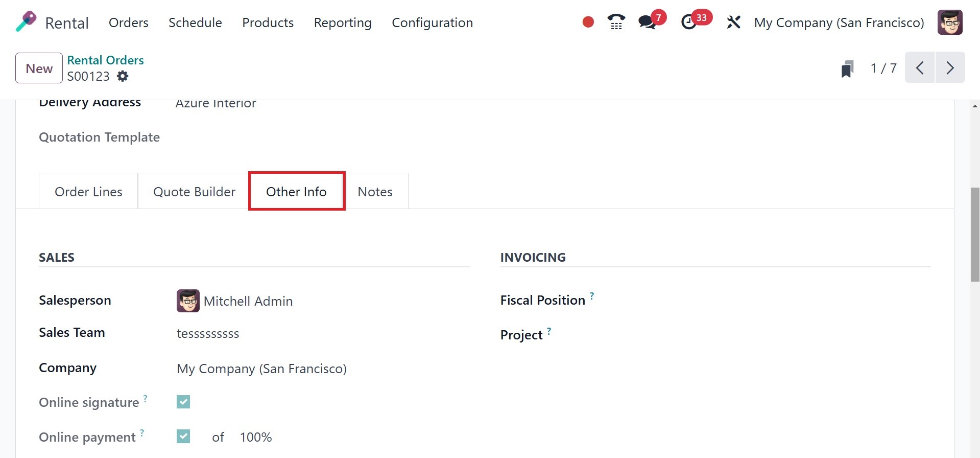Open the company switcher My Company (San Francisco)
980x458 pixels.
[x=839, y=22]
